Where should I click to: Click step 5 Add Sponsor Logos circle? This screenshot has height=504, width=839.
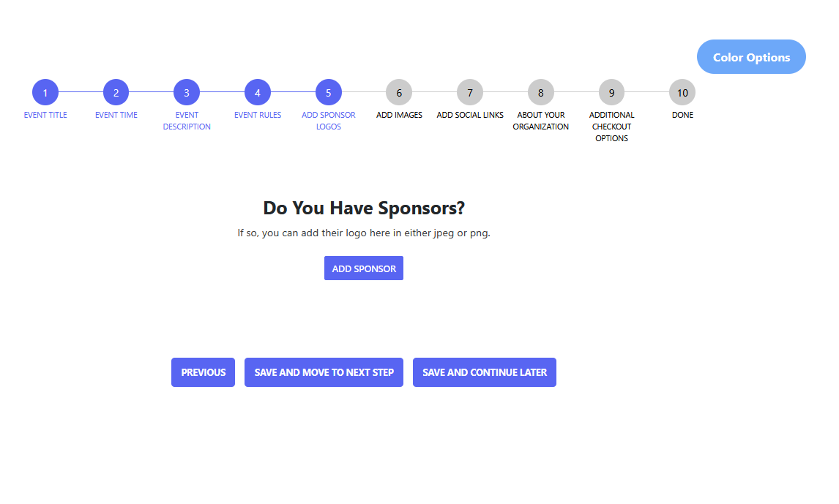click(x=329, y=93)
